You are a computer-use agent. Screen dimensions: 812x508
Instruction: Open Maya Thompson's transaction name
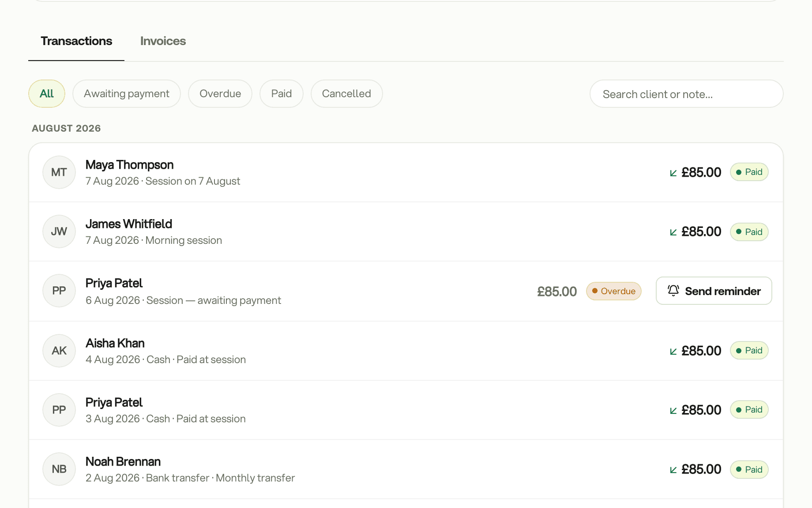(129, 165)
